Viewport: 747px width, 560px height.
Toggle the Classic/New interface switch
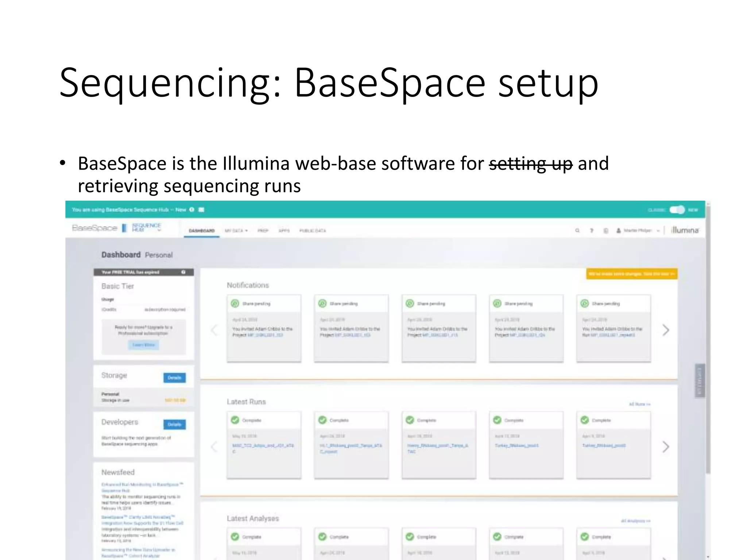pyautogui.click(x=677, y=210)
